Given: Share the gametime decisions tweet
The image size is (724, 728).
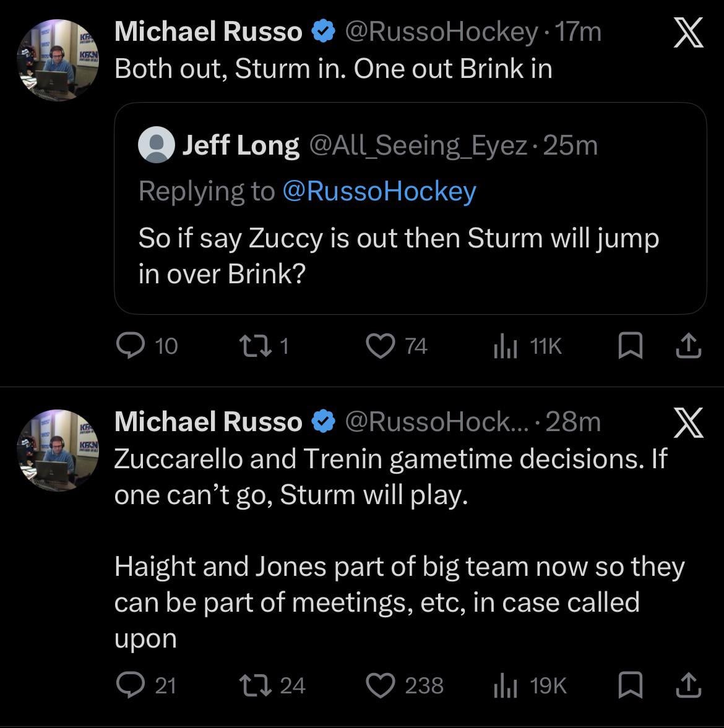Looking at the screenshot, I should coord(688,686).
